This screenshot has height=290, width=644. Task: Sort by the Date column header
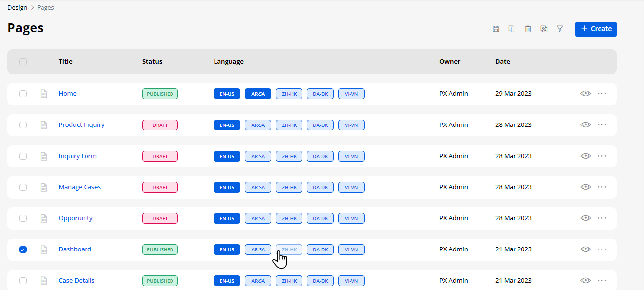point(503,62)
